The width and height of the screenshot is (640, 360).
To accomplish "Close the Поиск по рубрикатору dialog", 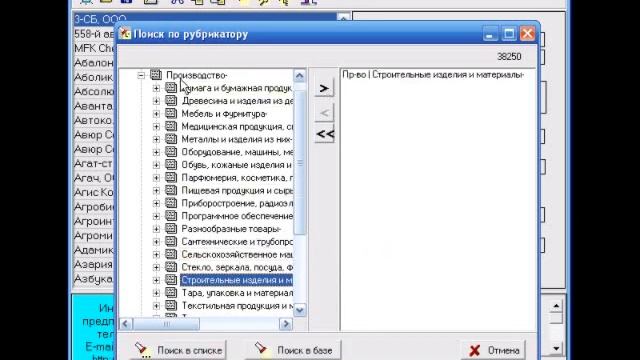I will (x=527, y=34).
